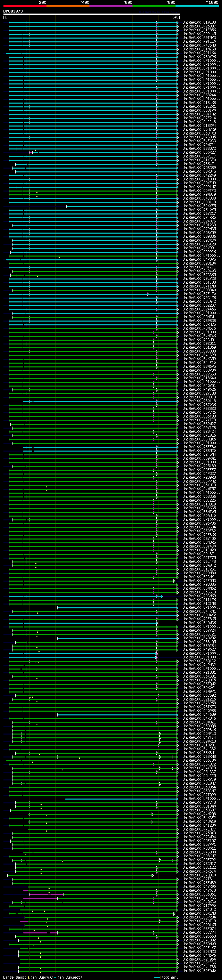Viewport: 222px width, 980px height.
Task: Select hit UniRef100_Q00X27
Action: tap(199, 152)
